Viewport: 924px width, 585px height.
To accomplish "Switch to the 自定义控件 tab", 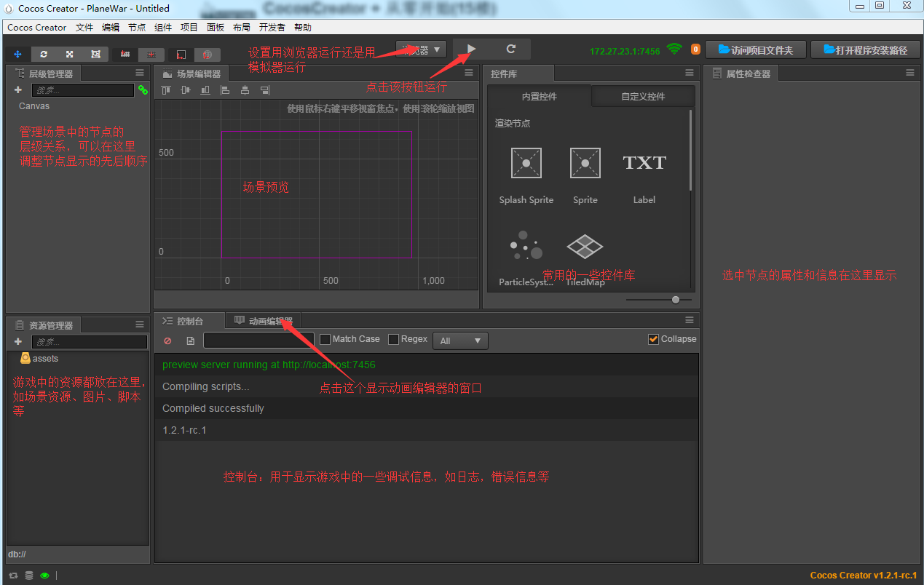I will pos(643,96).
